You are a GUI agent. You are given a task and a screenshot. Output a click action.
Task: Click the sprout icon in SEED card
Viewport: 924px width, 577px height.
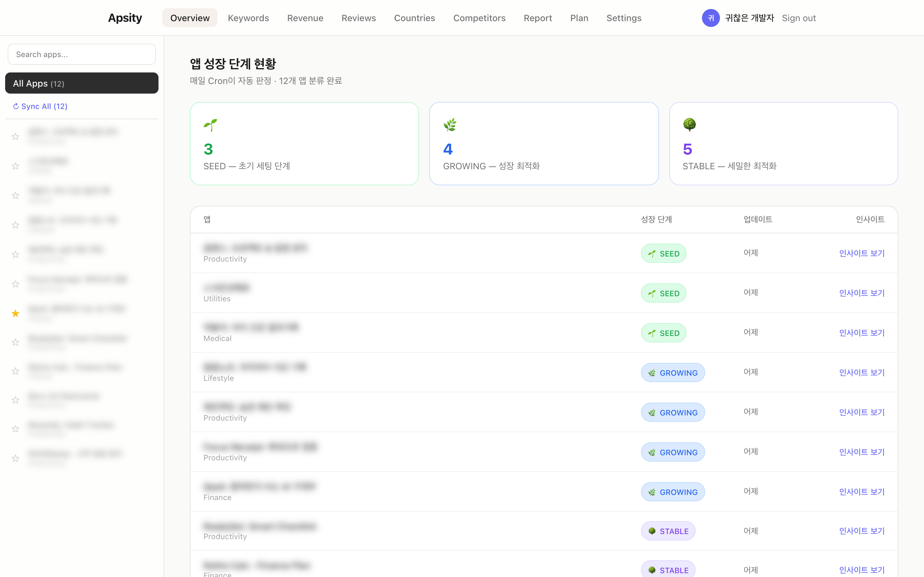(x=210, y=125)
